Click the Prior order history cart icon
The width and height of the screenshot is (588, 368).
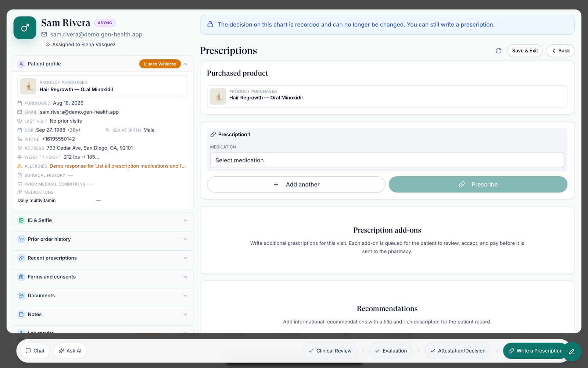21,239
